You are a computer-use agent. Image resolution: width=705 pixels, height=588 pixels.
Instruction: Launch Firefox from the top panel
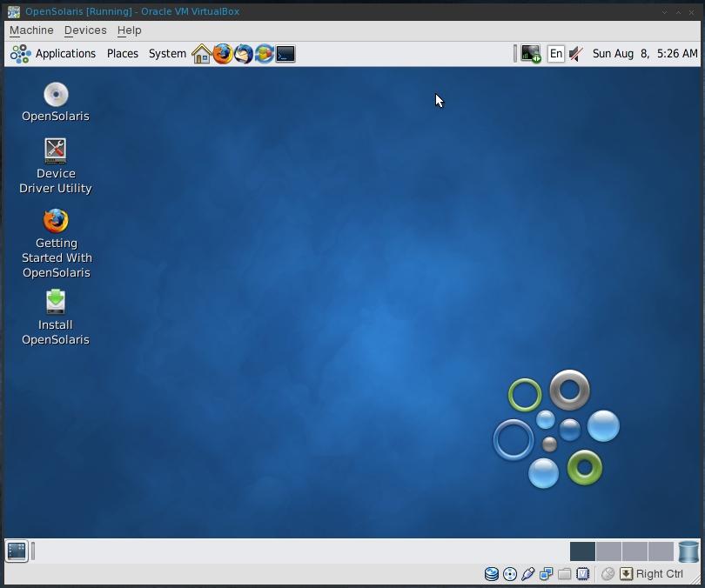pos(223,54)
